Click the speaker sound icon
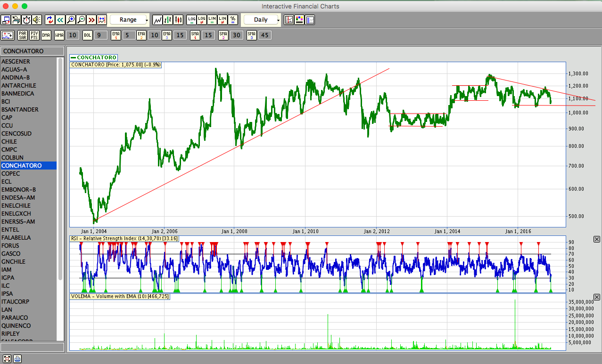The width and height of the screenshot is (602, 364). point(37,20)
